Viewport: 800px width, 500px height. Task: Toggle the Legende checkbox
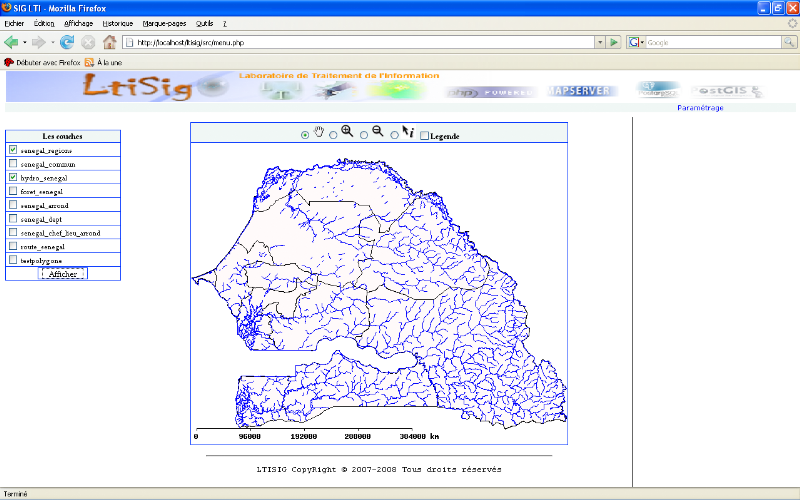tap(424, 136)
